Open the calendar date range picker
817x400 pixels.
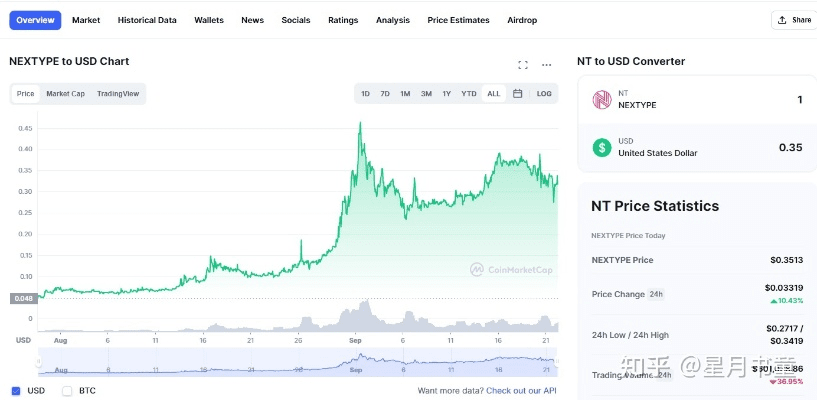[517, 94]
